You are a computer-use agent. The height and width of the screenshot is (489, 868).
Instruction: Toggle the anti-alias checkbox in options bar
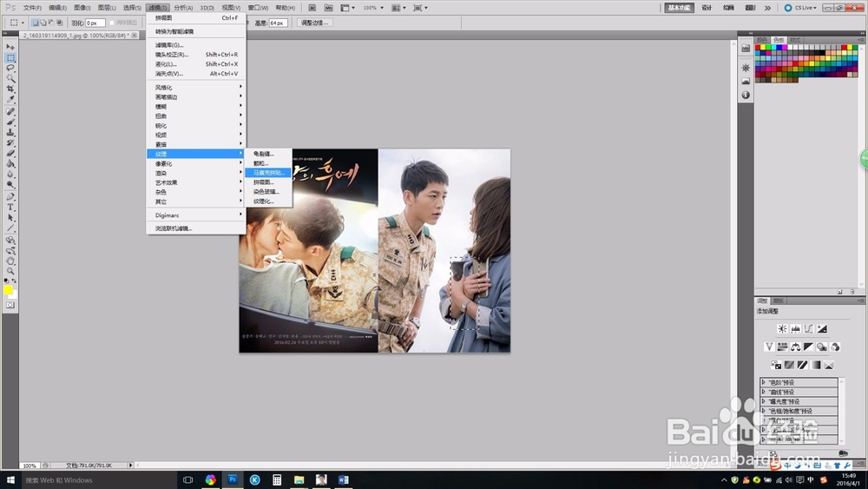coord(111,23)
